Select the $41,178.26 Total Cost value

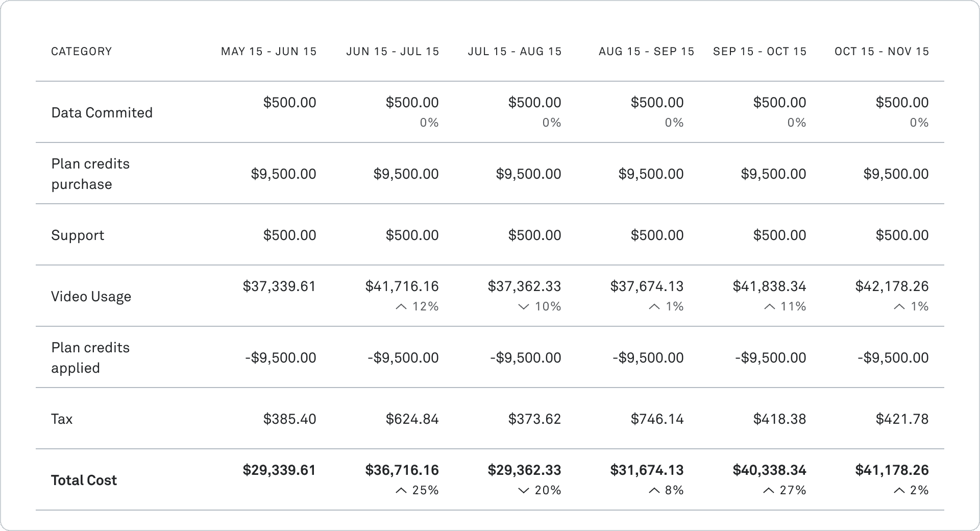coord(892,470)
